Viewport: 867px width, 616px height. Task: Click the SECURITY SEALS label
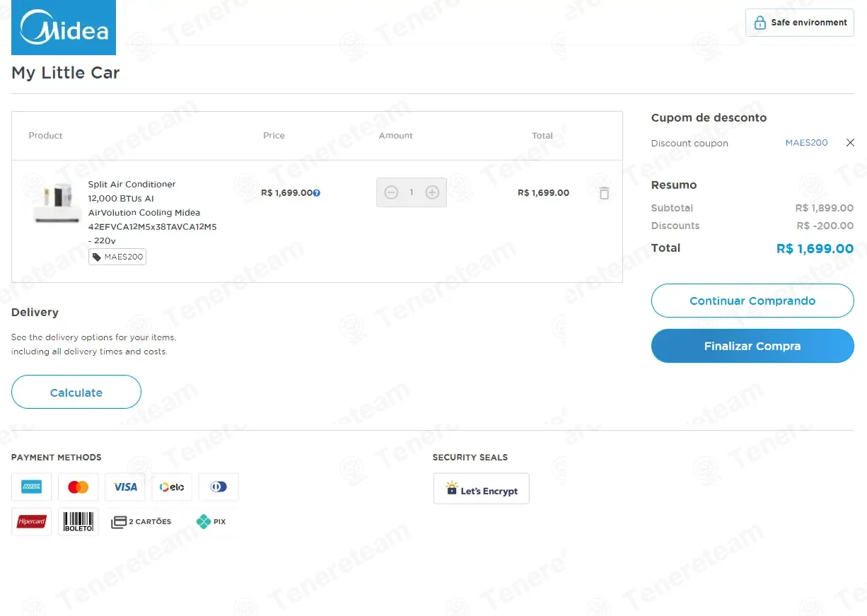pyautogui.click(x=470, y=458)
